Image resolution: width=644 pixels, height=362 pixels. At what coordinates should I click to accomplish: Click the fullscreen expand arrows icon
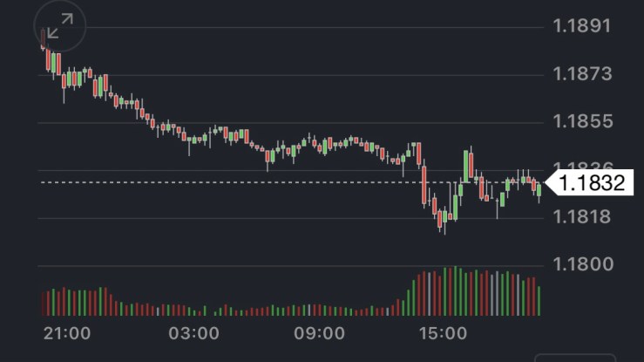point(60,26)
